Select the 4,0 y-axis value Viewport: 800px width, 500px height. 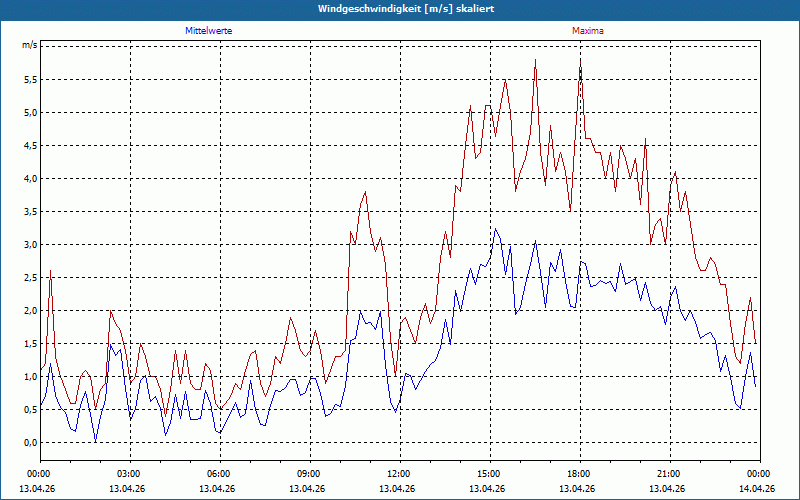(31, 179)
